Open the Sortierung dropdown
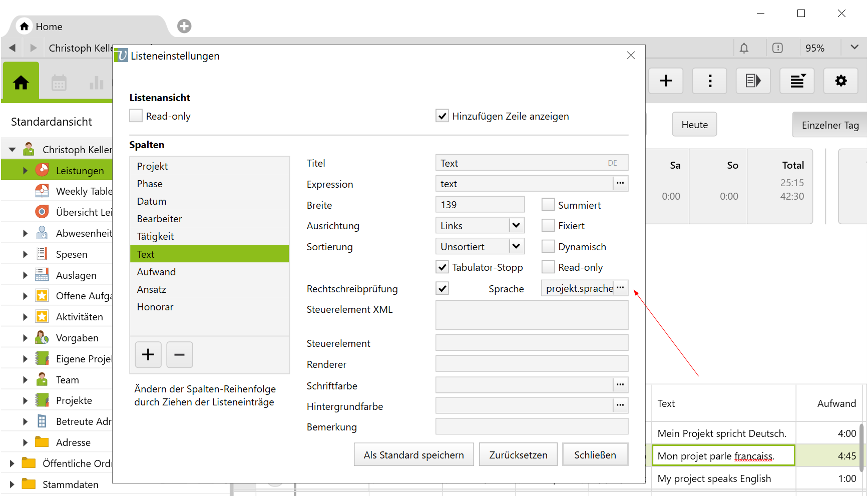Viewport: 868px width, 496px height. pyautogui.click(x=516, y=246)
